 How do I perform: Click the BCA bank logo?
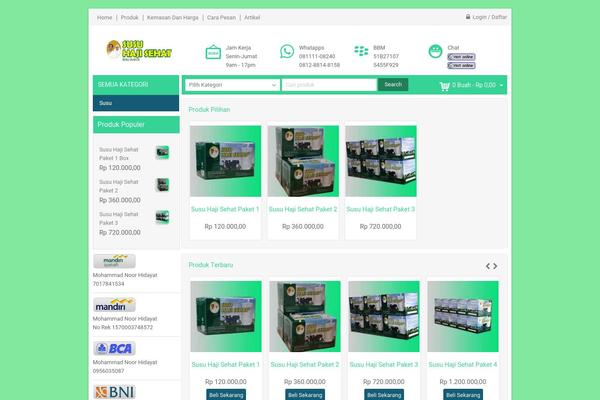pos(114,348)
